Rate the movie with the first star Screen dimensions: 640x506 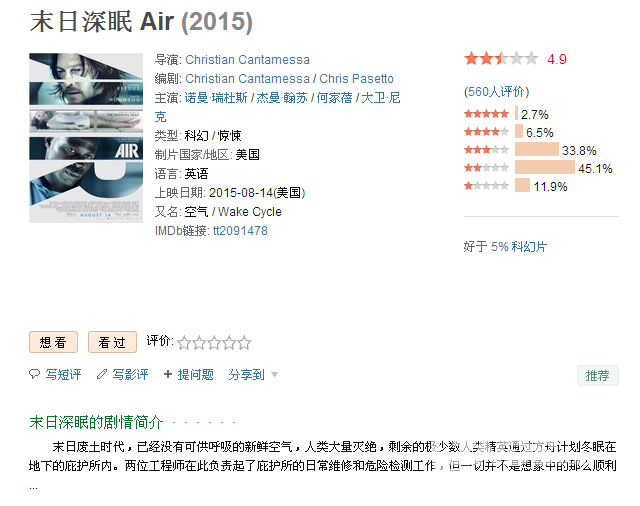pyautogui.click(x=185, y=343)
